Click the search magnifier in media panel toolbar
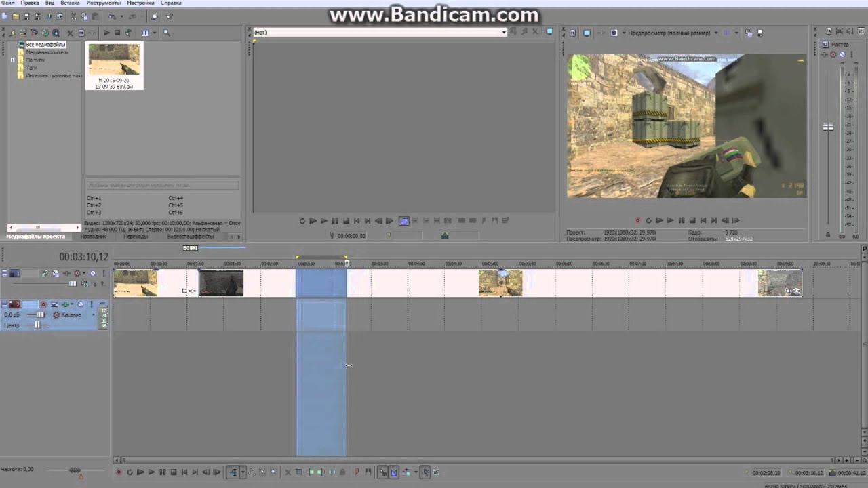This screenshot has height=488, width=868. (166, 33)
